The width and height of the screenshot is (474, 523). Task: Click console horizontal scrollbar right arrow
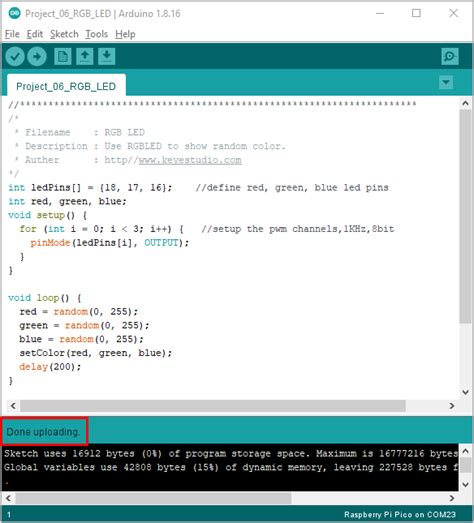tap(452, 498)
